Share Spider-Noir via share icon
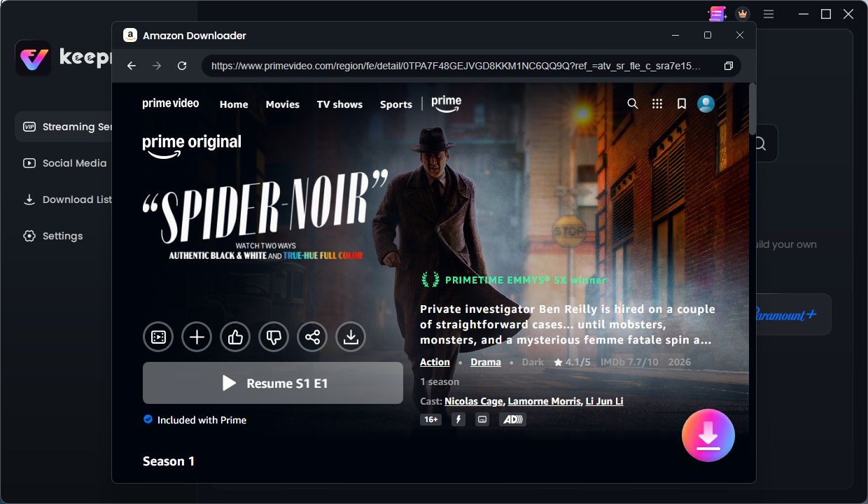This screenshot has width=868, height=504. 312,337
